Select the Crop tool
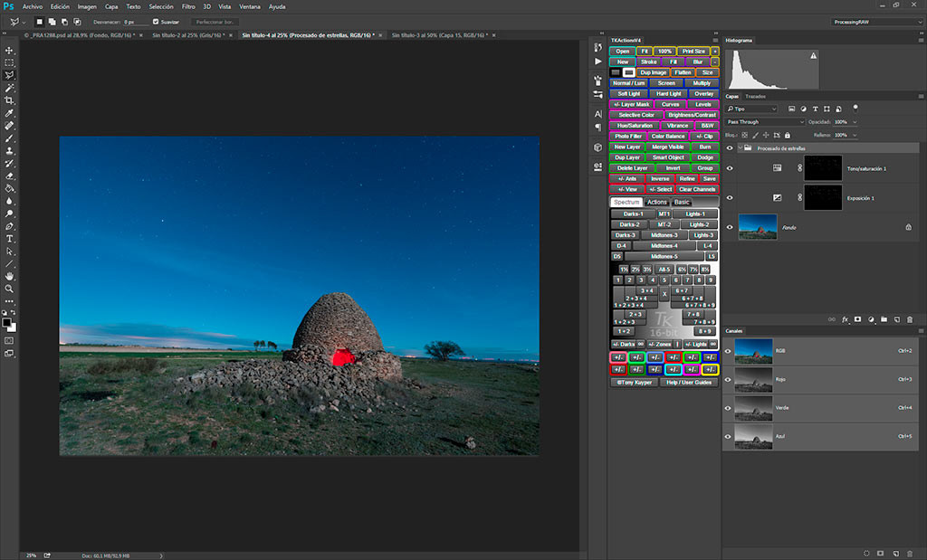Screen dimensions: 927x560 [x=9, y=100]
